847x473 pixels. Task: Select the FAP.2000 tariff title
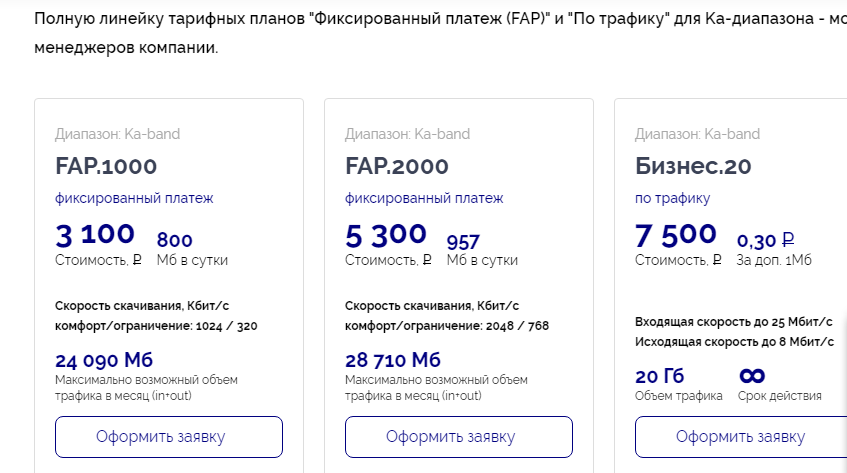click(x=396, y=166)
